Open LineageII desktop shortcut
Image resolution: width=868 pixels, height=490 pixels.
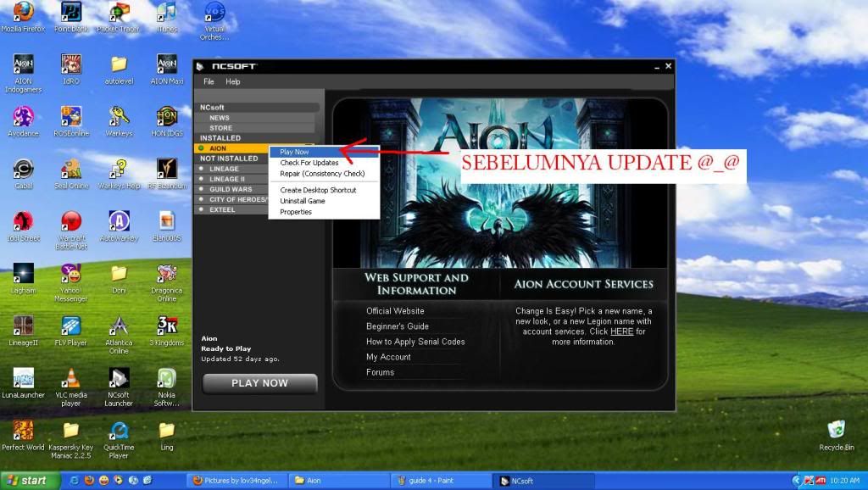23,331
